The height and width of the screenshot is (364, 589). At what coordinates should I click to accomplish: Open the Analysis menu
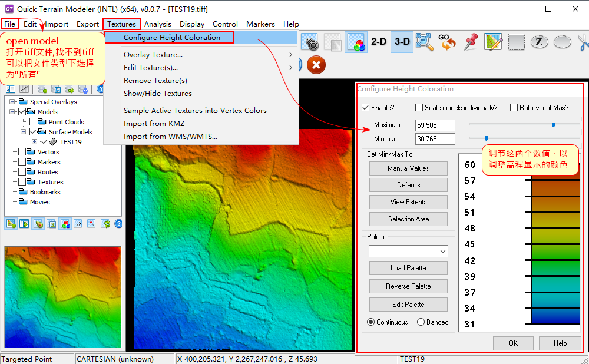coord(157,24)
